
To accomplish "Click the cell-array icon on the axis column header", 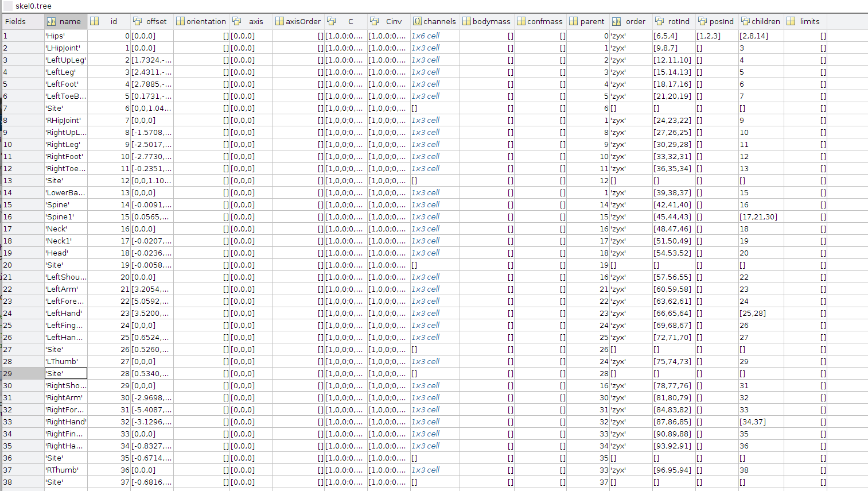I will (237, 21).
